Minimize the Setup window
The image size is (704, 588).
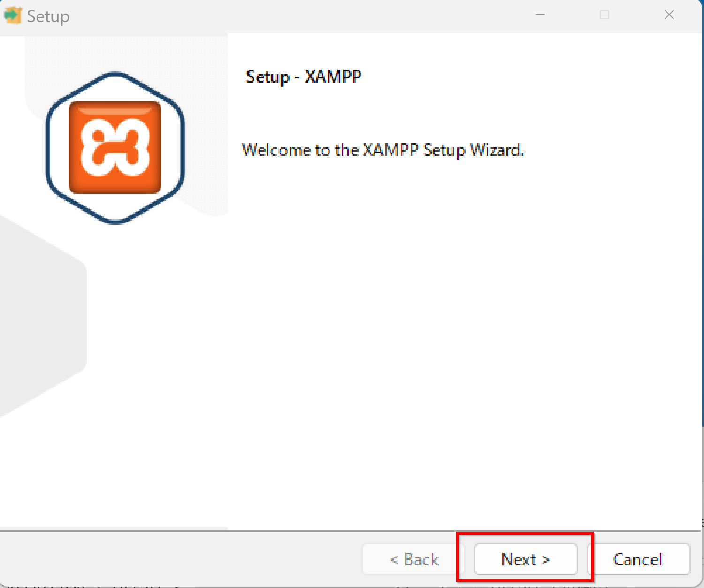coord(540,15)
